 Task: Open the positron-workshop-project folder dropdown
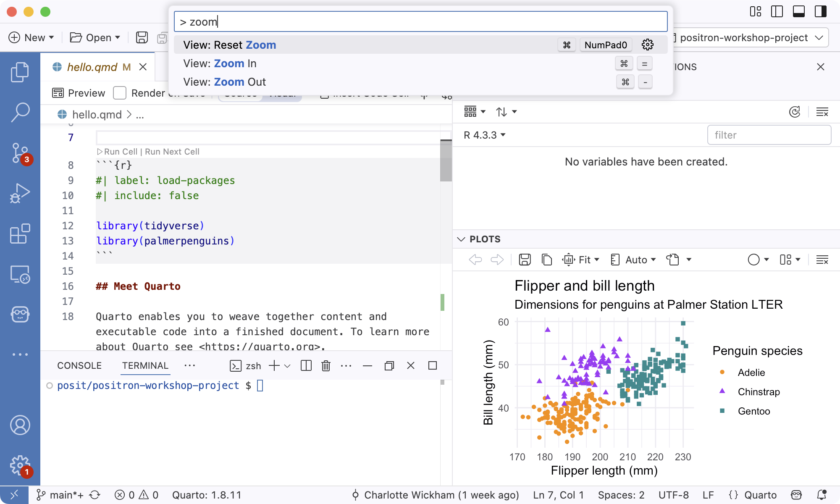pos(751,37)
